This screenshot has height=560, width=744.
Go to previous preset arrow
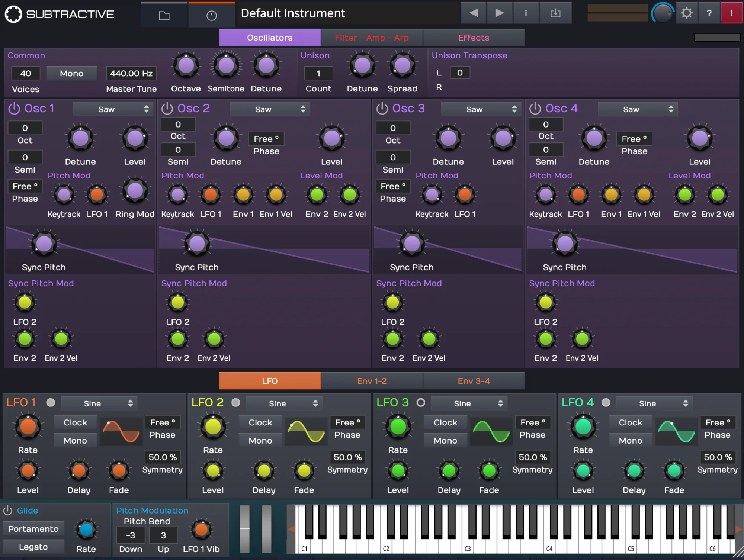(x=474, y=13)
